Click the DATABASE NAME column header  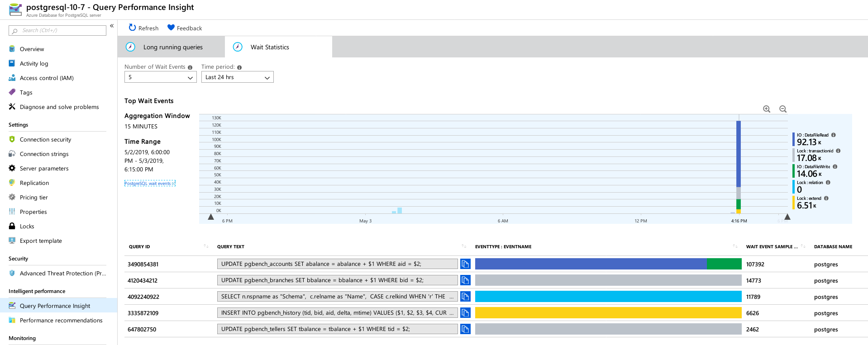click(833, 246)
